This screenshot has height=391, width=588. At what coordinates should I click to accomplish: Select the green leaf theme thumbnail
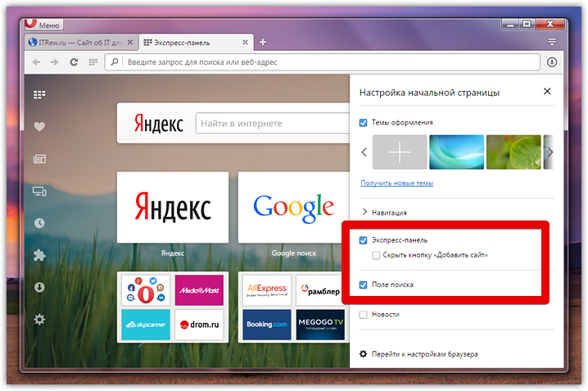tap(513, 152)
